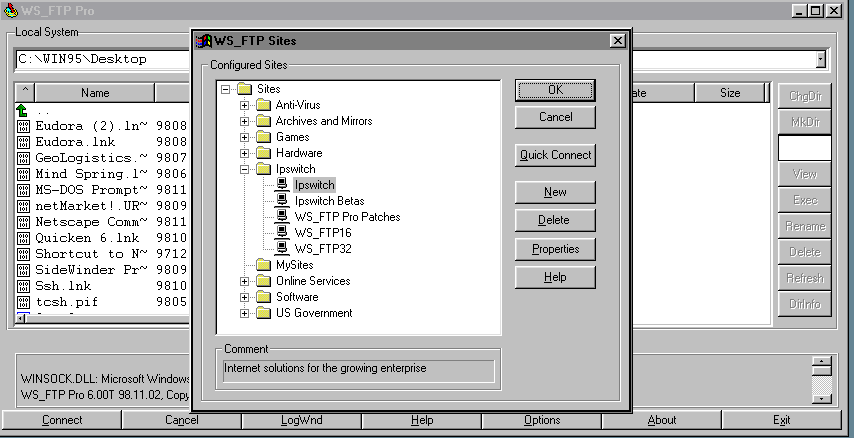
Task: Click the Quicken 6.lnk file icon
Action: (23, 238)
